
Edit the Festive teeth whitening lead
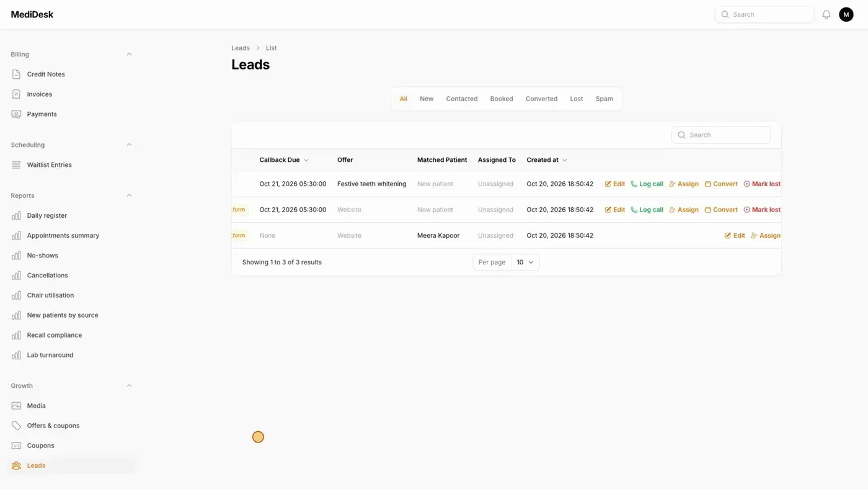615,184
